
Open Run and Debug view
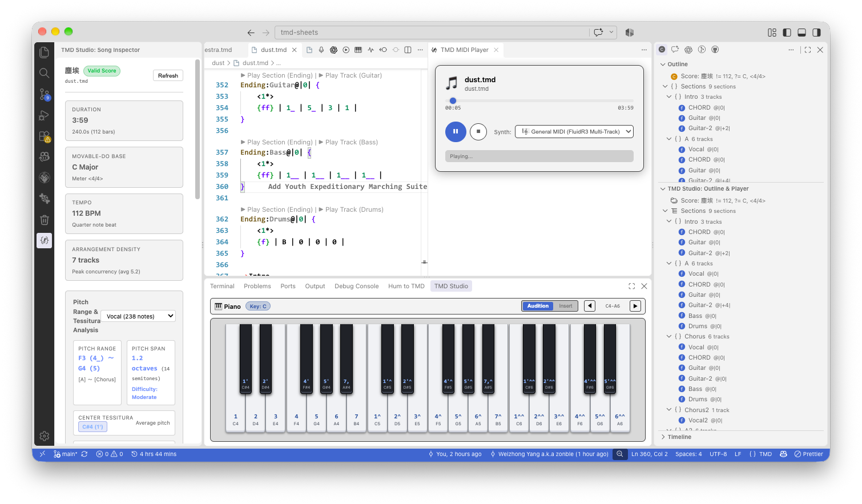point(44,115)
